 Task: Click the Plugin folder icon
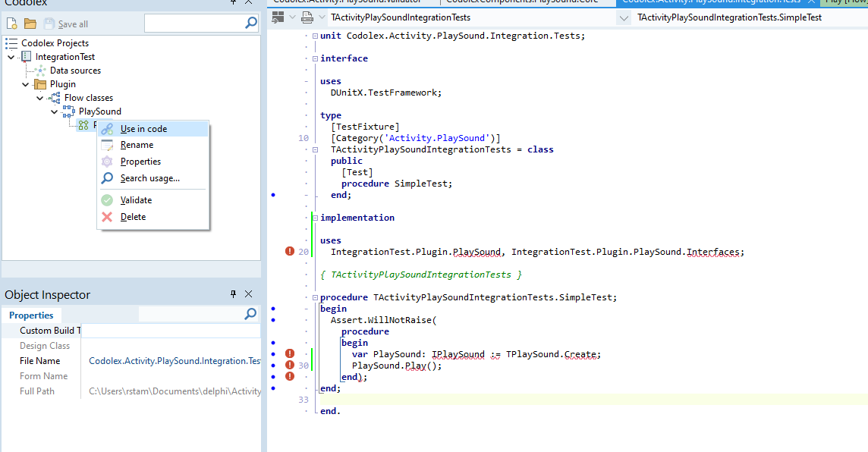click(40, 84)
